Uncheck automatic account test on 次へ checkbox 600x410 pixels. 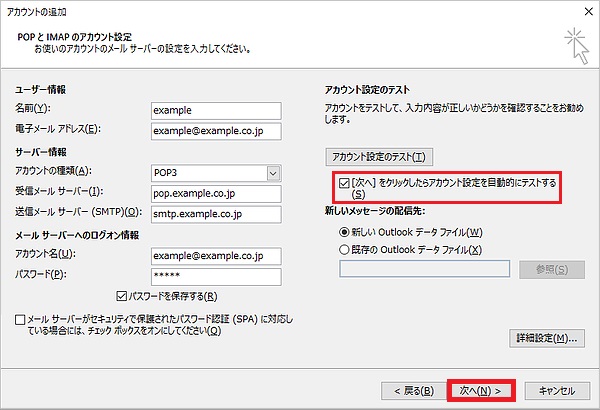click(x=343, y=184)
